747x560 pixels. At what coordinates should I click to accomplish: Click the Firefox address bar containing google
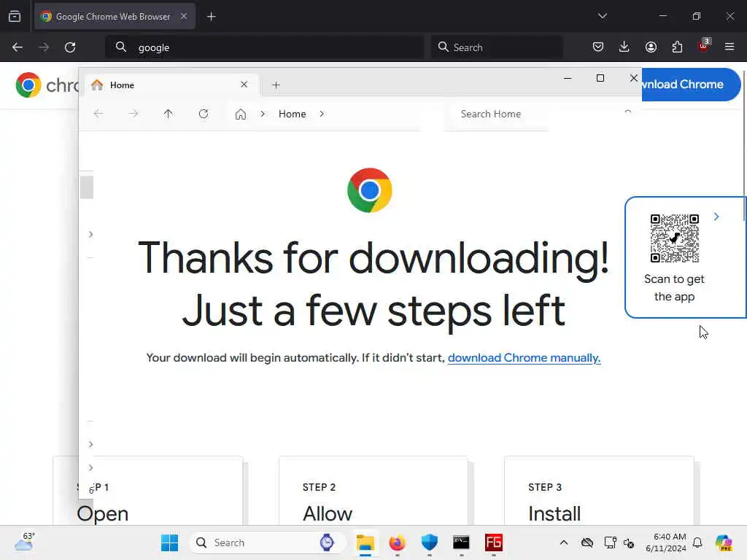pos(265,47)
